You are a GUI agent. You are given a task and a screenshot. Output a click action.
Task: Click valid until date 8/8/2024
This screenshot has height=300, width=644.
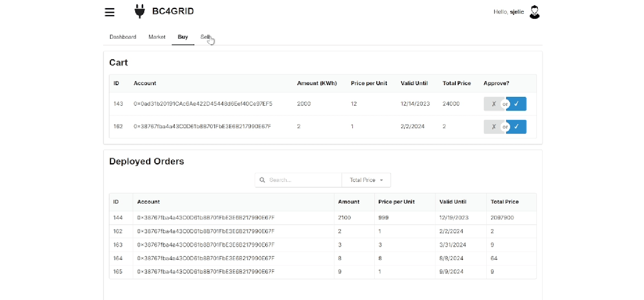451,258
